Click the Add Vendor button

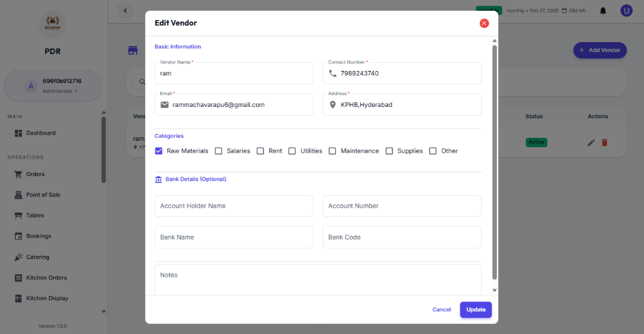point(599,50)
